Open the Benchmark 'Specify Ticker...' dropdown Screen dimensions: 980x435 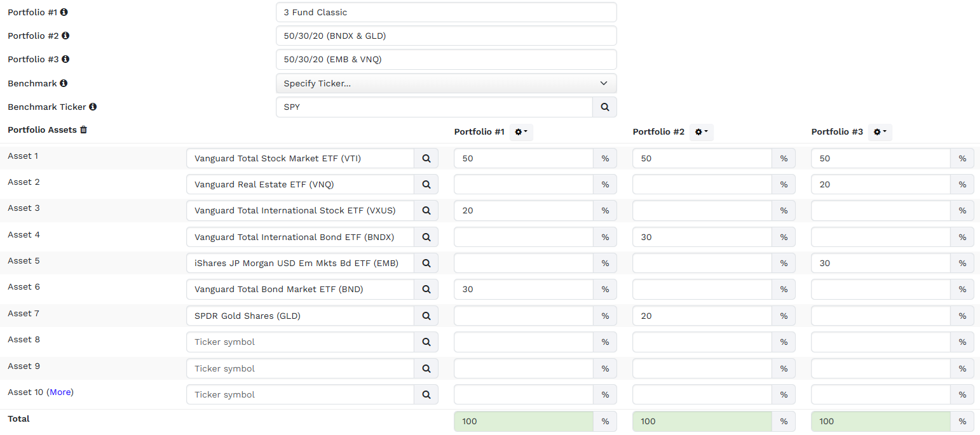pyautogui.click(x=446, y=83)
